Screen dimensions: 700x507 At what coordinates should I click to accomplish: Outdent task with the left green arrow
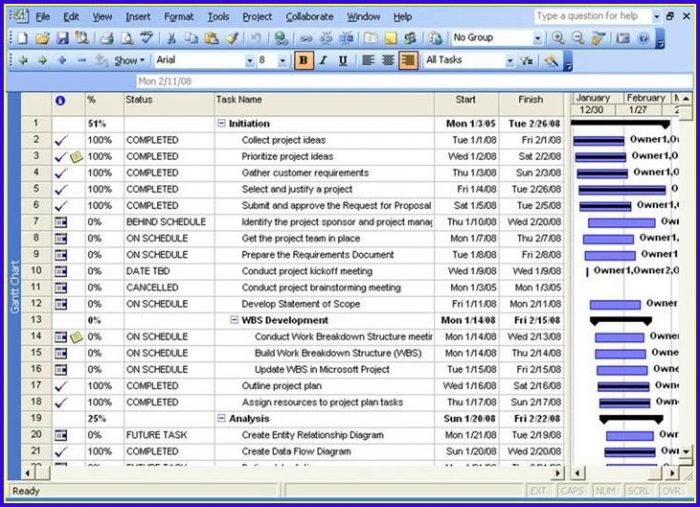coord(22,60)
